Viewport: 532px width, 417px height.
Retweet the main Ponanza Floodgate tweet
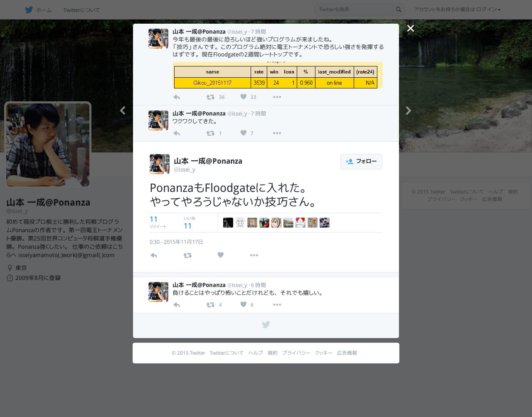tap(187, 255)
